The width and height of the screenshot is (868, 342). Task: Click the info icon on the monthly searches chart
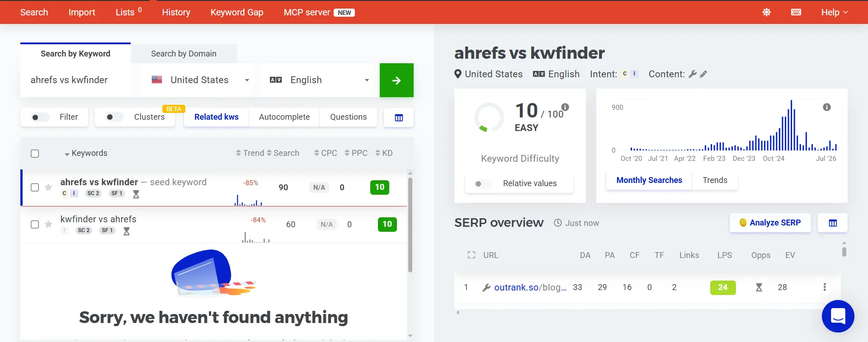point(827,107)
